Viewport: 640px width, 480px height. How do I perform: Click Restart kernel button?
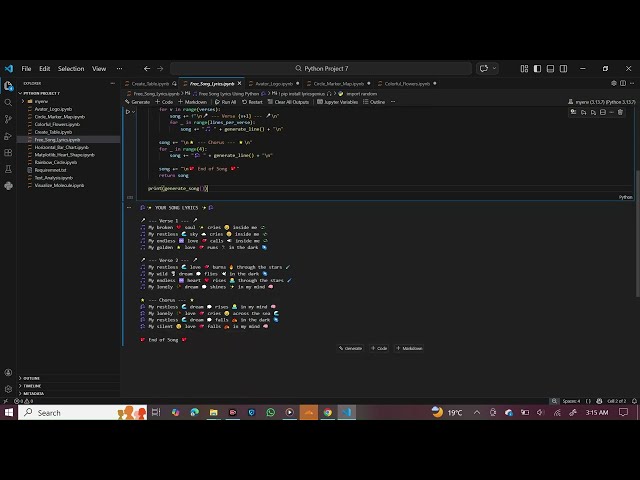tap(252, 102)
